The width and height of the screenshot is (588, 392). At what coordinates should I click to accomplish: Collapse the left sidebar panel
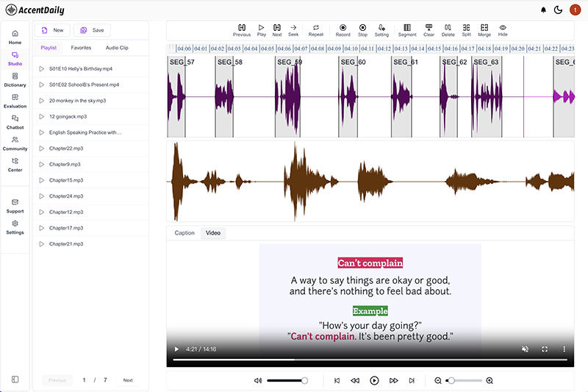(x=15, y=379)
